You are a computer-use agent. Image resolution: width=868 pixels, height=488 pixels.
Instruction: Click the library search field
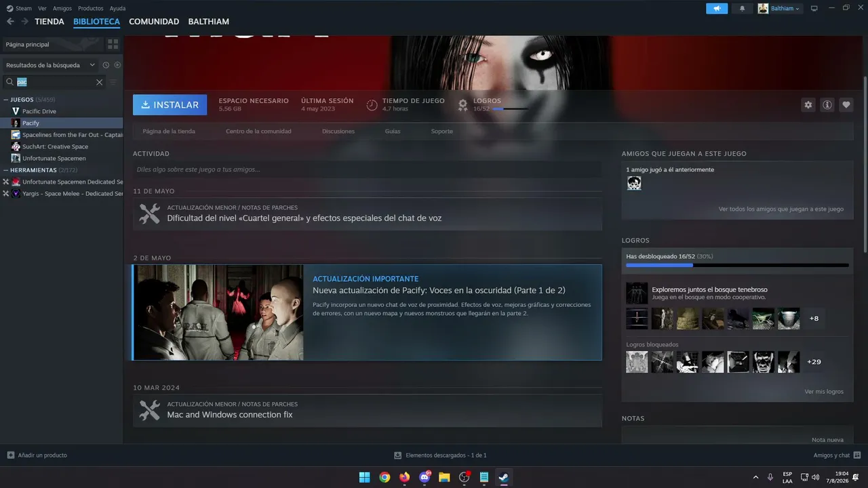click(x=56, y=82)
